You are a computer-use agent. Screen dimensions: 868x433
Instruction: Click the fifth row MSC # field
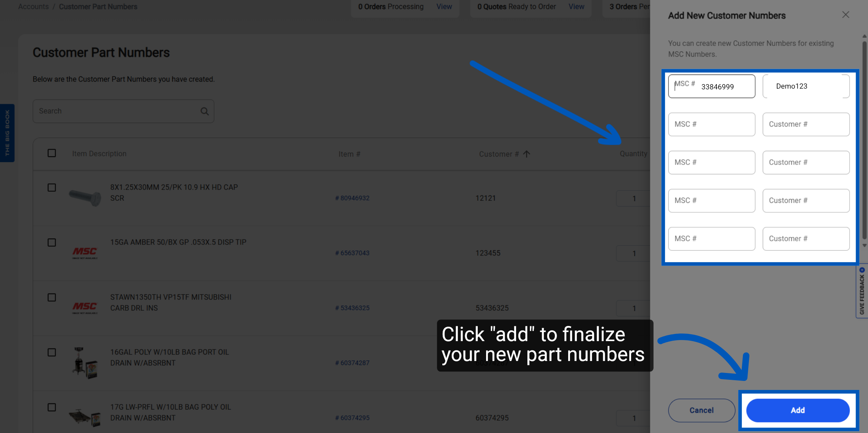coord(711,239)
